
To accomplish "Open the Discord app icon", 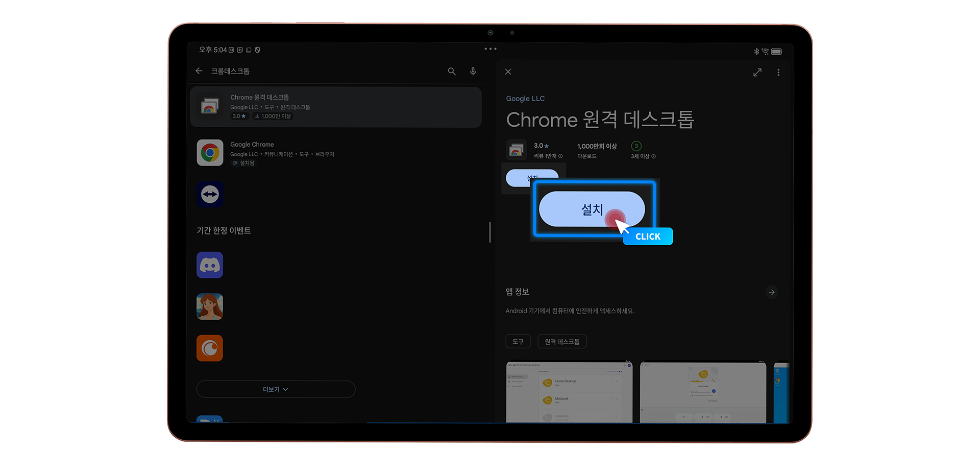I will [210, 265].
